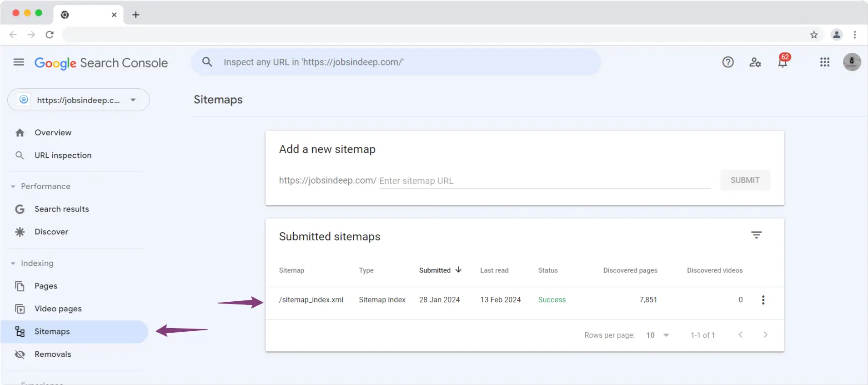Image resolution: width=868 pixels, height=385 pixels.
Task: Open the Removals page from the sidebar
Action: 53,355
